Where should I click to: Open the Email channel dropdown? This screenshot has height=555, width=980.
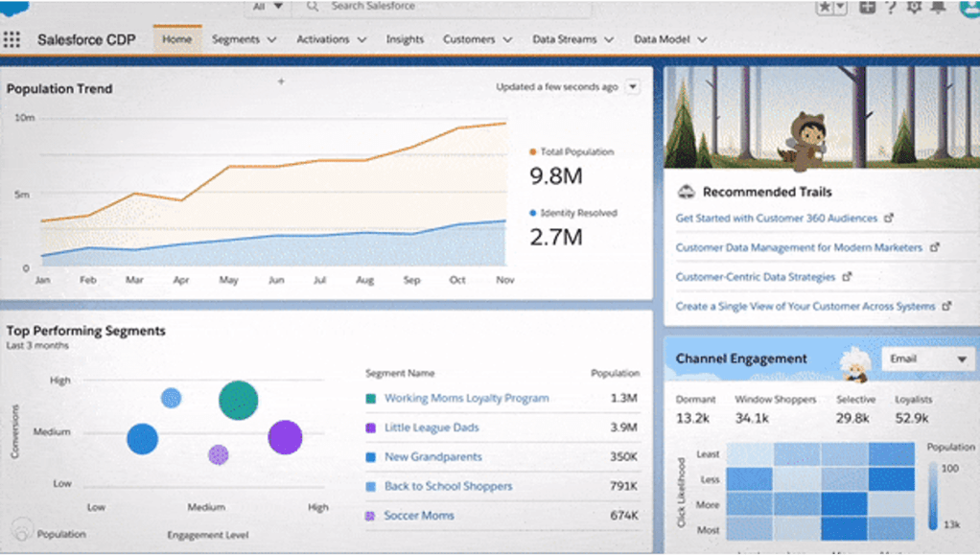pos(927,359)
